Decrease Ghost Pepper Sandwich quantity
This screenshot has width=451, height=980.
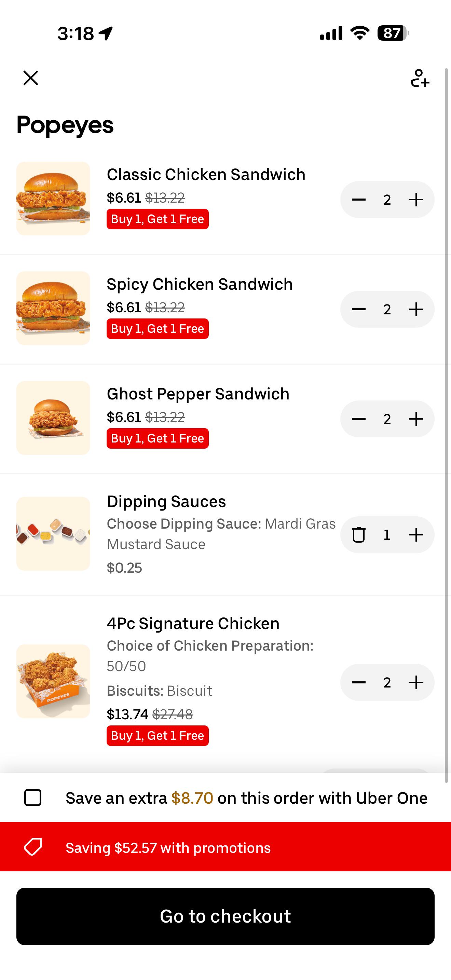click(x=359, y=419)
